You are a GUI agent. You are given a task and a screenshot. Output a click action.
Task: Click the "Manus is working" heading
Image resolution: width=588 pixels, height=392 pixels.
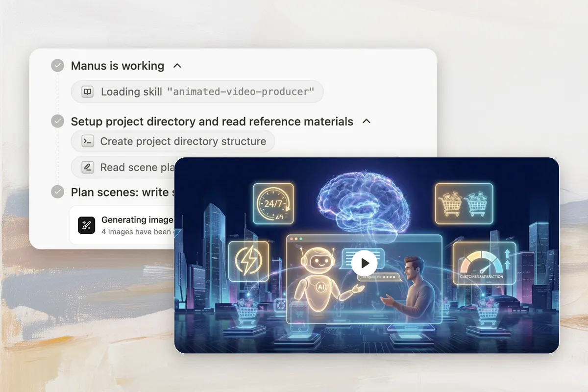[117, 66]
